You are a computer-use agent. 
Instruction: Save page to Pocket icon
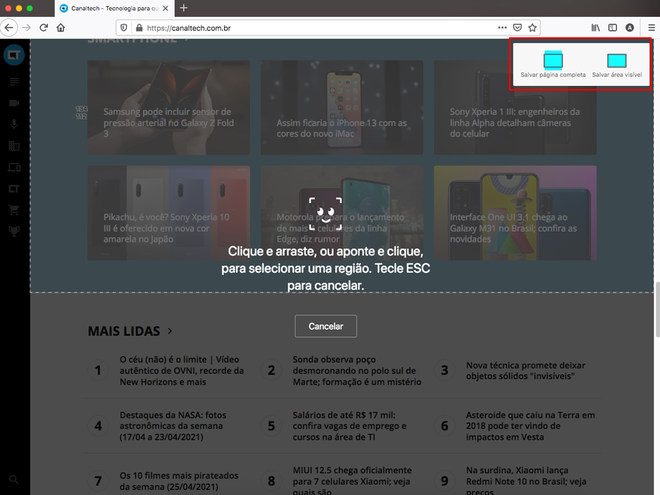[517, 28]
